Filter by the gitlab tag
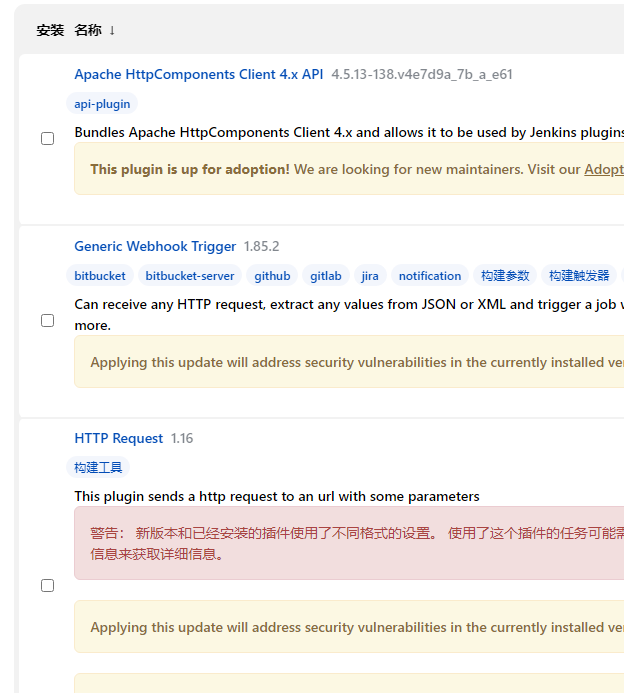This screenshot has width=624, height=693. (326, 276)
